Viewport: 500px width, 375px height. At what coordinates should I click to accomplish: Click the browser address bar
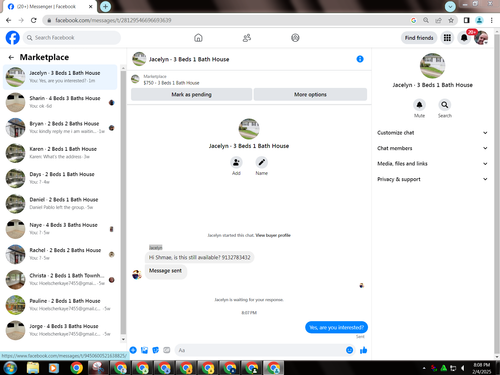tap(230, 20)
